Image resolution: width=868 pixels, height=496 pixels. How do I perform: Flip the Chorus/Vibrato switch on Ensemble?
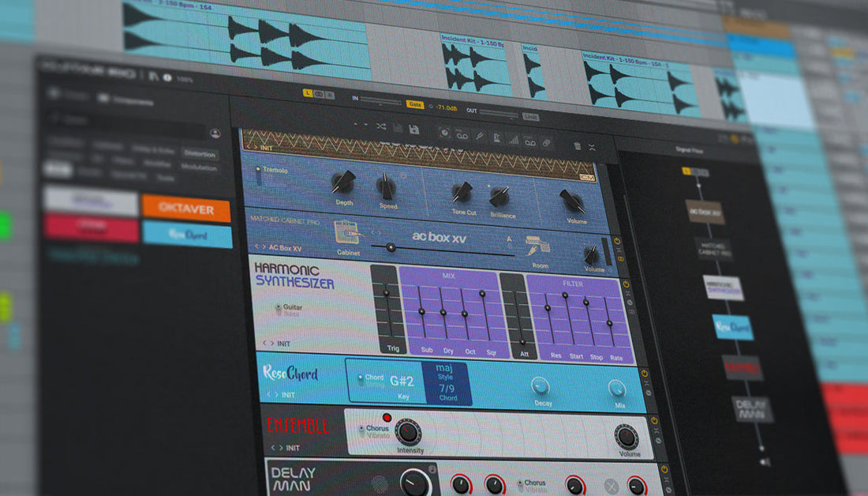coord(361,430)
